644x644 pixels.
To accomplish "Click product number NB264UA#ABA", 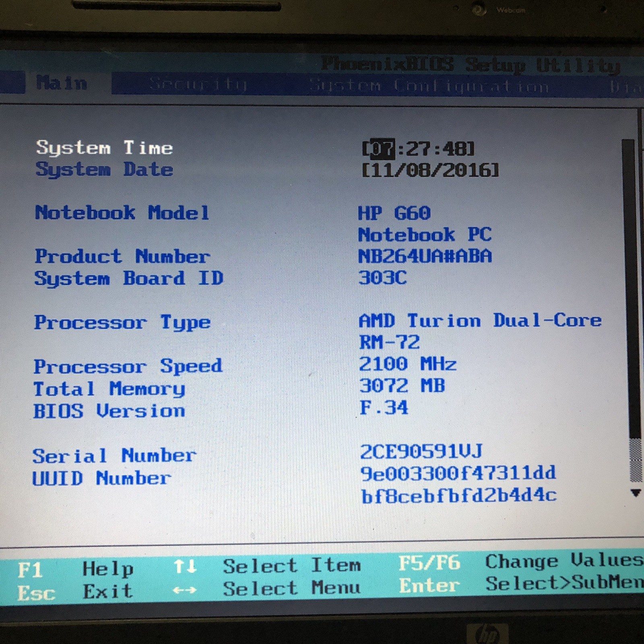I will click(x=425, y=256).
